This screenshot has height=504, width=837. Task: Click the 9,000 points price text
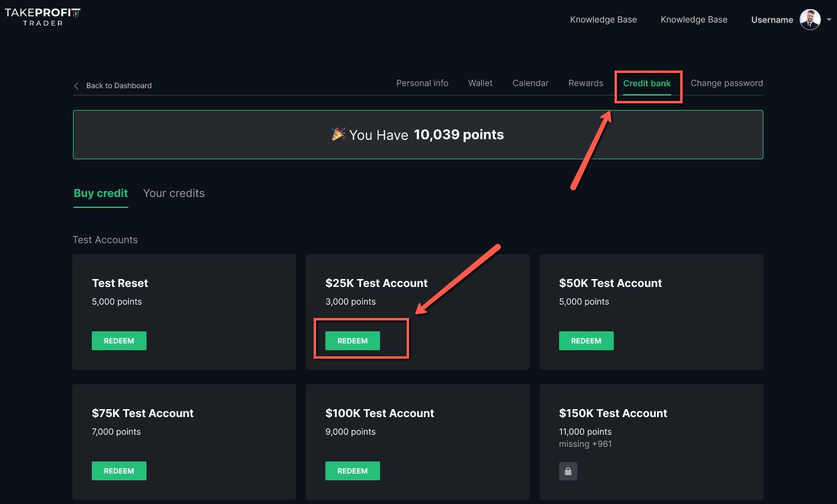[x=351, y=432]
